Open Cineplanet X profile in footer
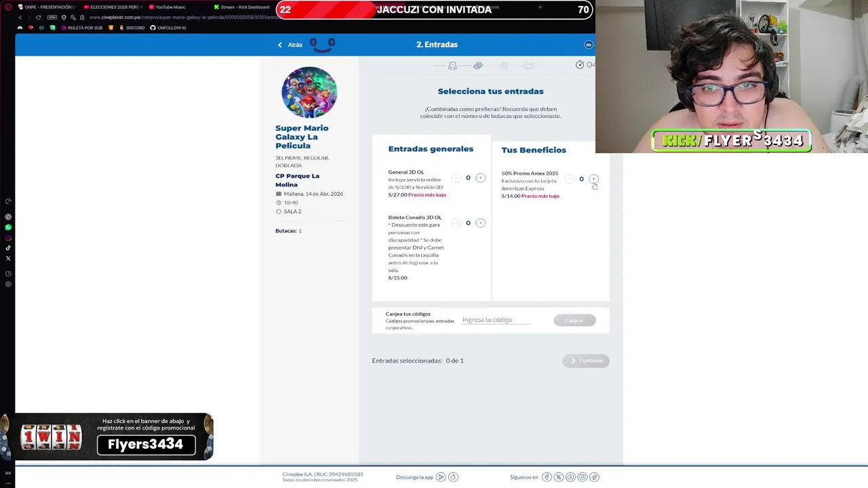This screenshot has width=868, height=488. [558, 477]
